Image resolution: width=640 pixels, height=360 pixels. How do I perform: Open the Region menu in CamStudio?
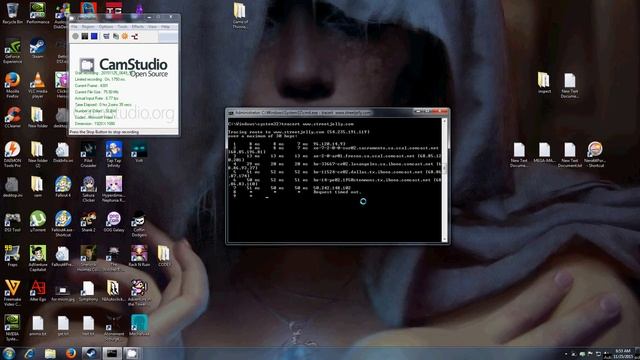click(x=88, y=27)
